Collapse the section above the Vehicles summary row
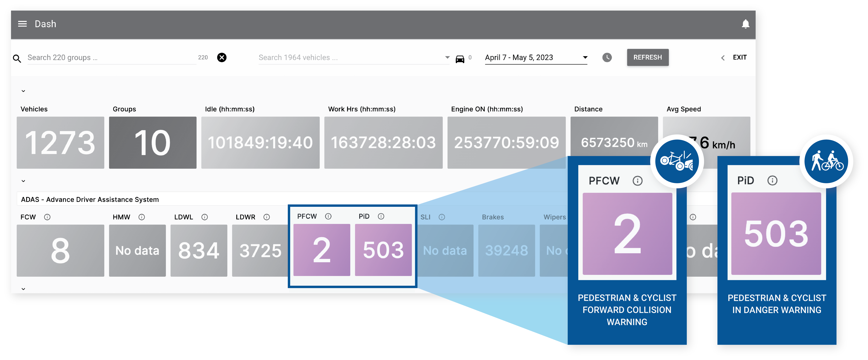Viewport: 868px width, 360px height. pyautogui.click(x=23, y=91)
